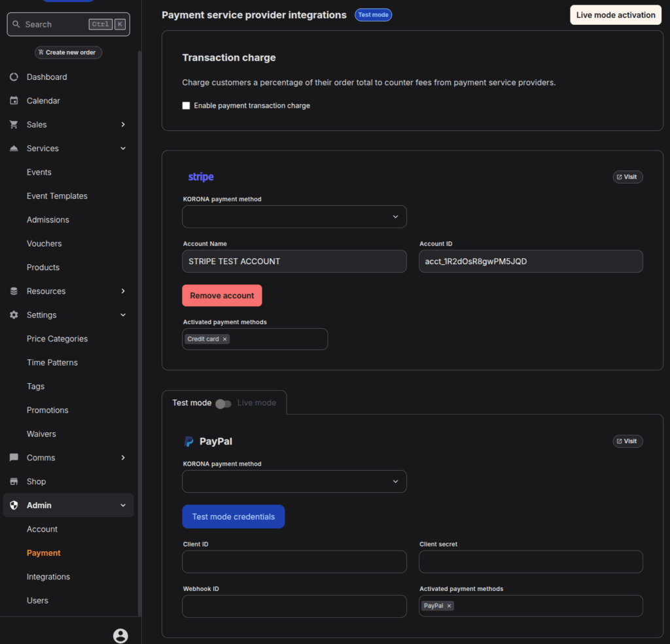670x644 pixels.
Task: Select the Payment admin page
Action: point(44,553)
